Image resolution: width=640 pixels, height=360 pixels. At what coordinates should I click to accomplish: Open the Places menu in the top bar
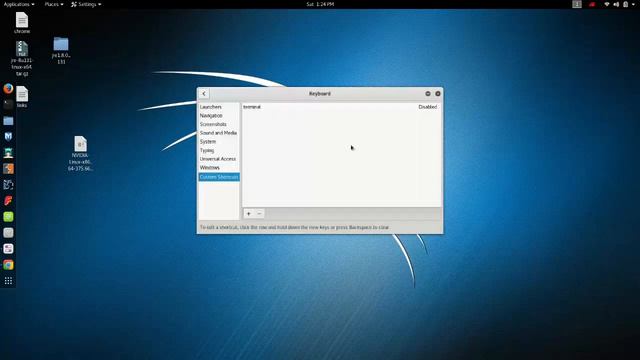click(53, 4)
